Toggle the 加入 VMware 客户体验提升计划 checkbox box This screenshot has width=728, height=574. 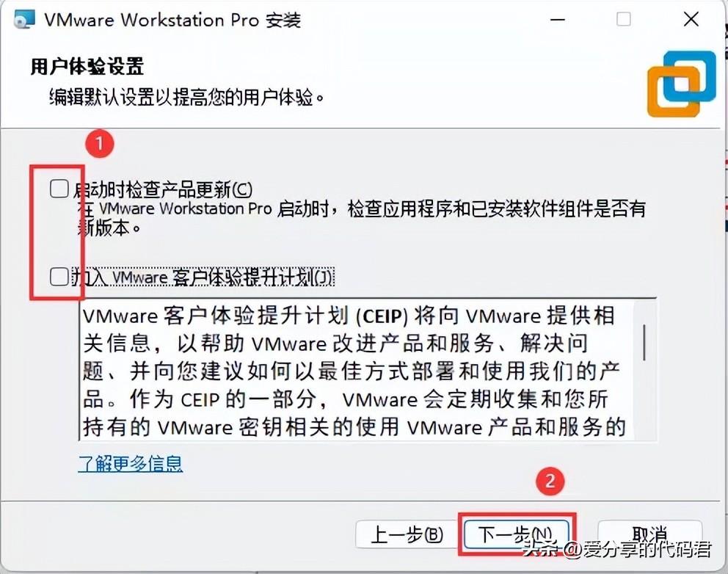coord(59,276)
